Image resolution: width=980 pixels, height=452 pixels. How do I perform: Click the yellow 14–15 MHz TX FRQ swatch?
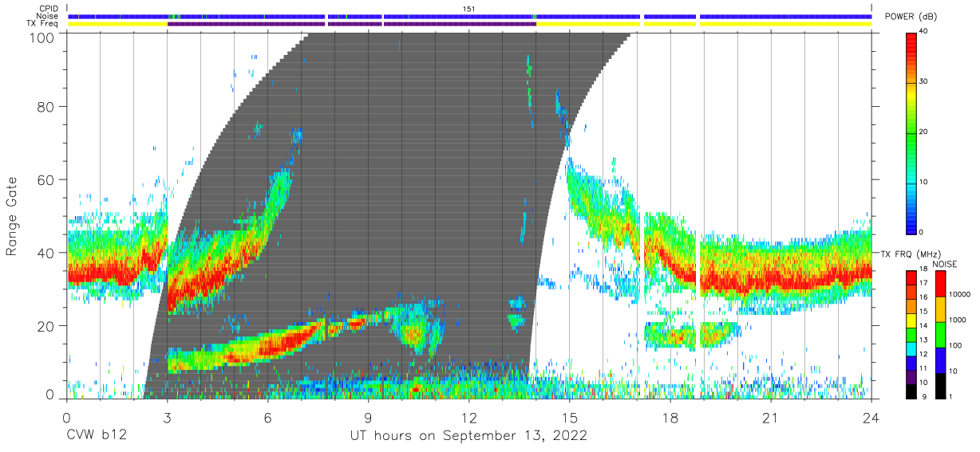pos(911,320)
